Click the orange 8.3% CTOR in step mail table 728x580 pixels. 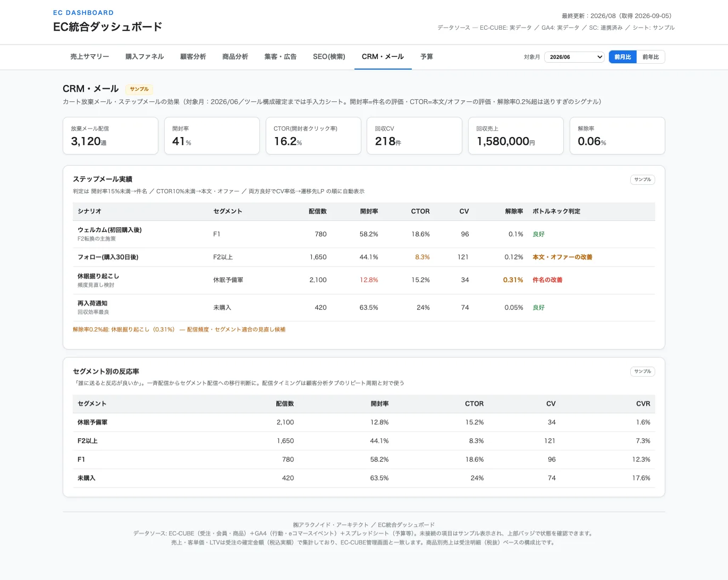pyautogui.click(x=422, y=257)
